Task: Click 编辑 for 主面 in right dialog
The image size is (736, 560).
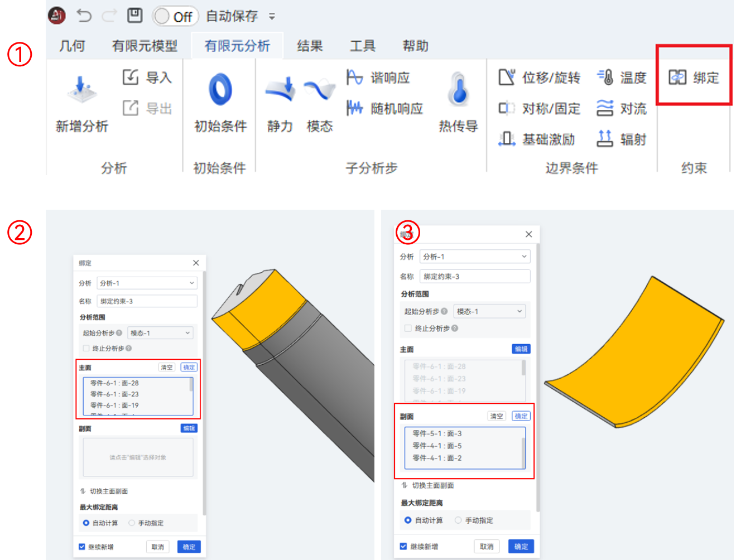Action: click(521, 349)
